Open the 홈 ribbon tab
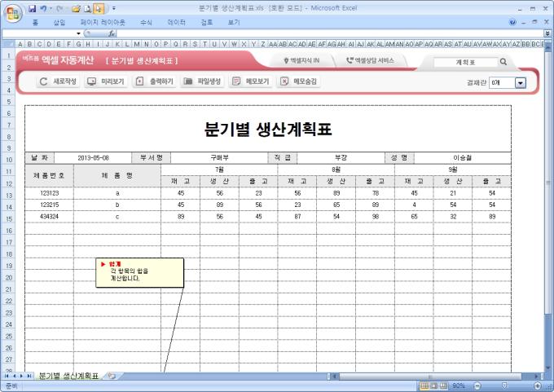Viewport: 554px width, 392px height. (35, 22)
